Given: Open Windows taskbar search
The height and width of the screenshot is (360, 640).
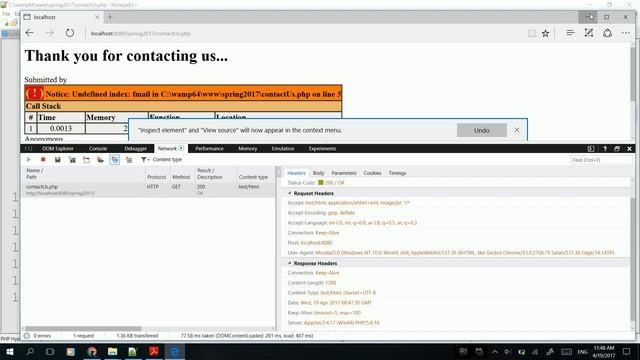Looking at the screenshot, I should tap(30, 351).
